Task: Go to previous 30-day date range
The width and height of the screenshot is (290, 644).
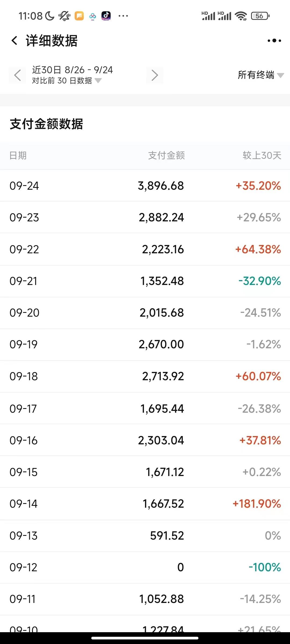Action: coord(17,75)
